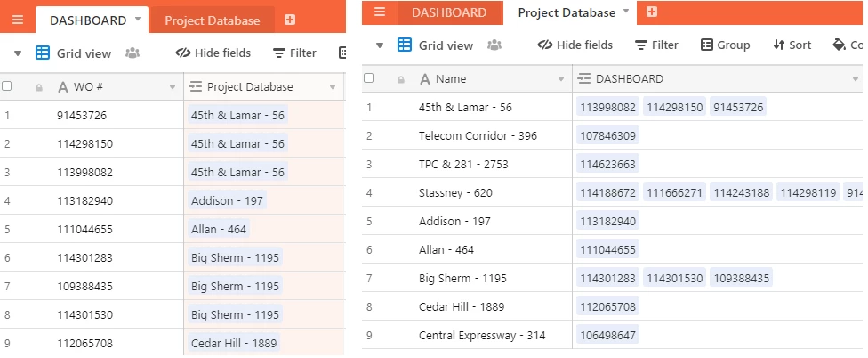Screen dimensions: 868x358
Task: Click Cedar Hill - 1889 chip in left window
Action: 234,343
